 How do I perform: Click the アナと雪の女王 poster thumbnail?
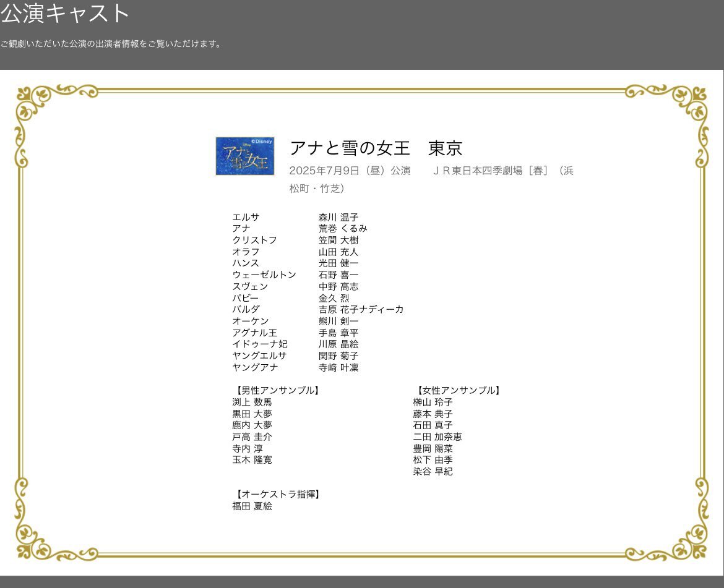coord(244,156)
